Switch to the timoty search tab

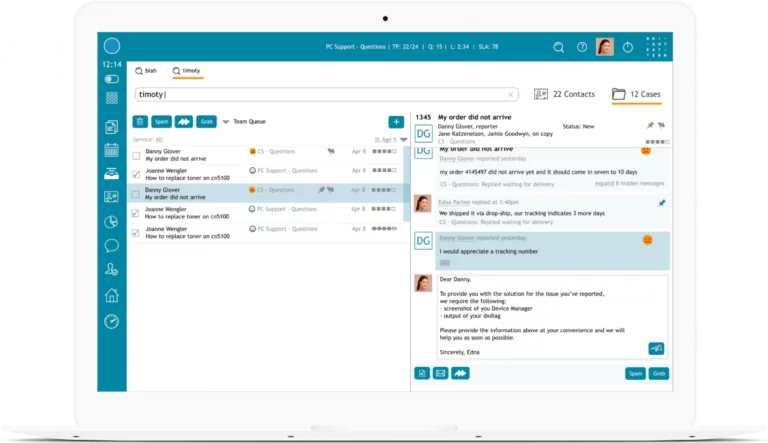187,71
